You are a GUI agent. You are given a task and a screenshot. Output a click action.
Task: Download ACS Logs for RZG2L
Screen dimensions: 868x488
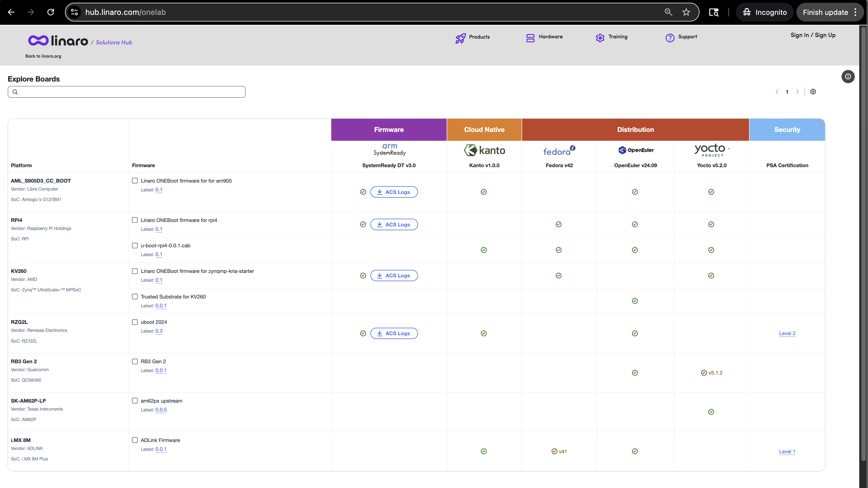coord(394,333)
